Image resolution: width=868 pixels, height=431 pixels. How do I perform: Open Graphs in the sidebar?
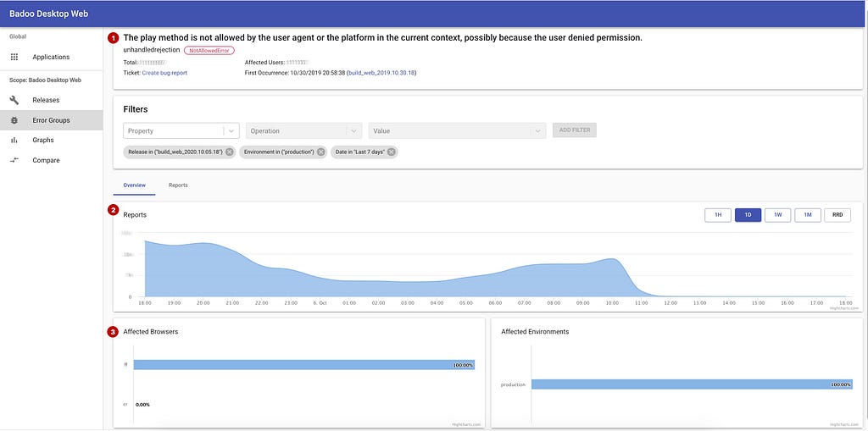tap(51, 140)
